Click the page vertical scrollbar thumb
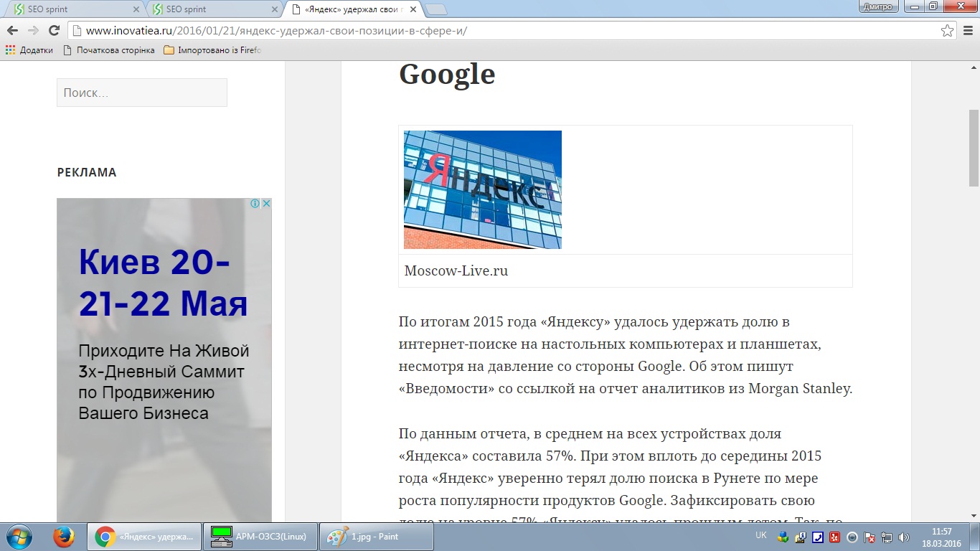The width and height of the screenshot is (980, 551). click(x=974, y=149)
